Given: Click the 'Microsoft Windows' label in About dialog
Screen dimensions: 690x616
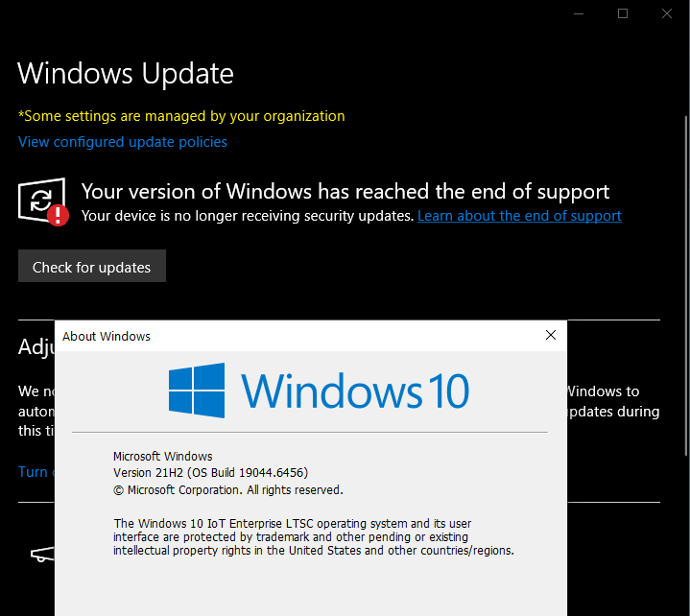Looking at the screenshot, I should point(163,457).
